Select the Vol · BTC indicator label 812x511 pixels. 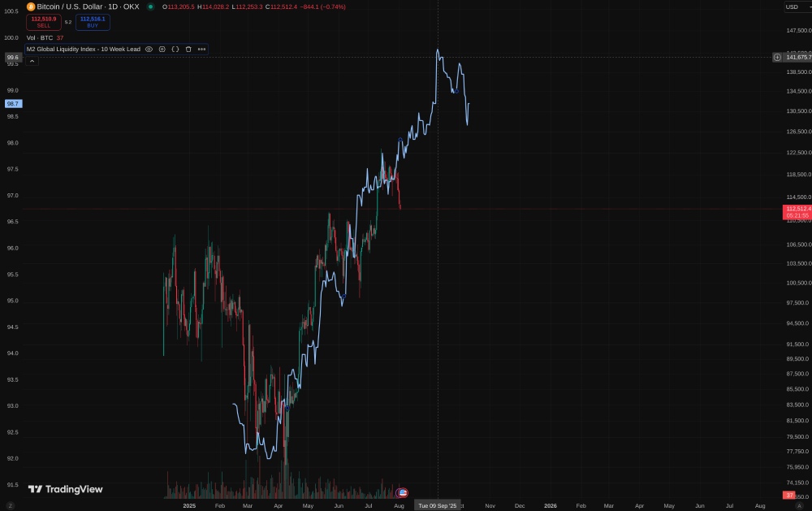[39, 38]
